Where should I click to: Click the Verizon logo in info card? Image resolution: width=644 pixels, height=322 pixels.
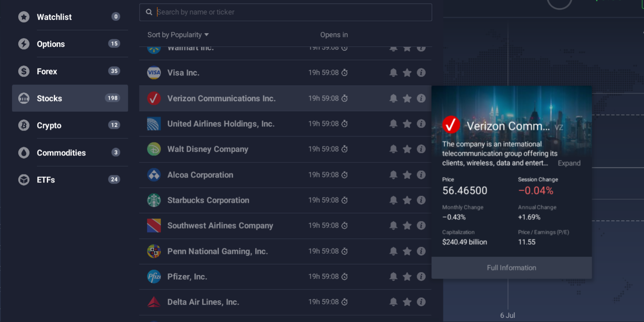[451, 125]
